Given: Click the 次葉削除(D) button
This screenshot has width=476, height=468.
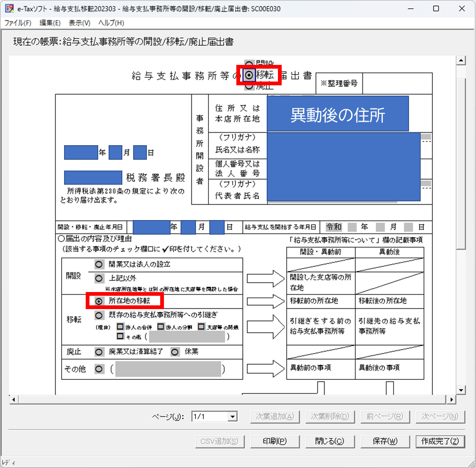Looking at the screenshot, I should click(330, 417).
